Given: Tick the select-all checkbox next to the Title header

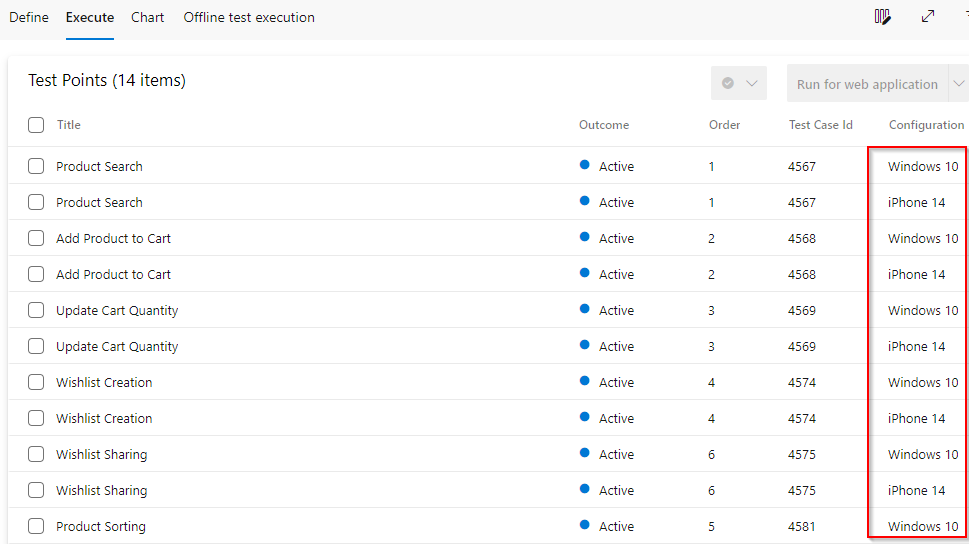Looking at the screenshot, I should tap(36, 125).
